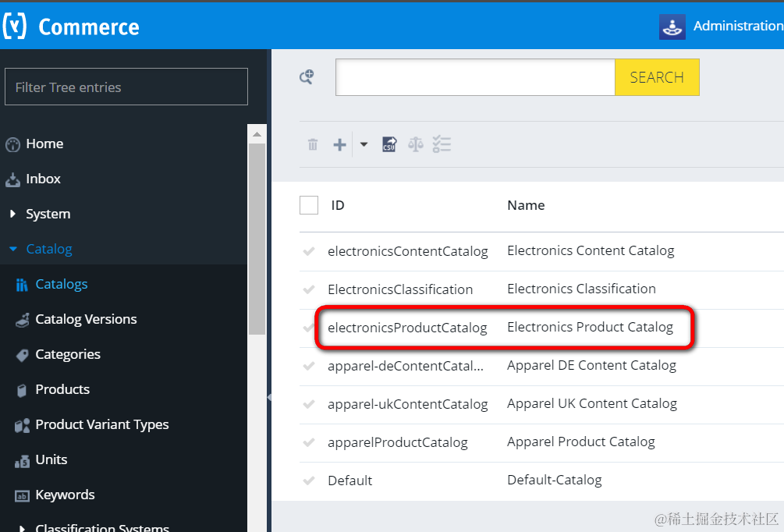Select Product Variant Types entry

coord(102,424)
